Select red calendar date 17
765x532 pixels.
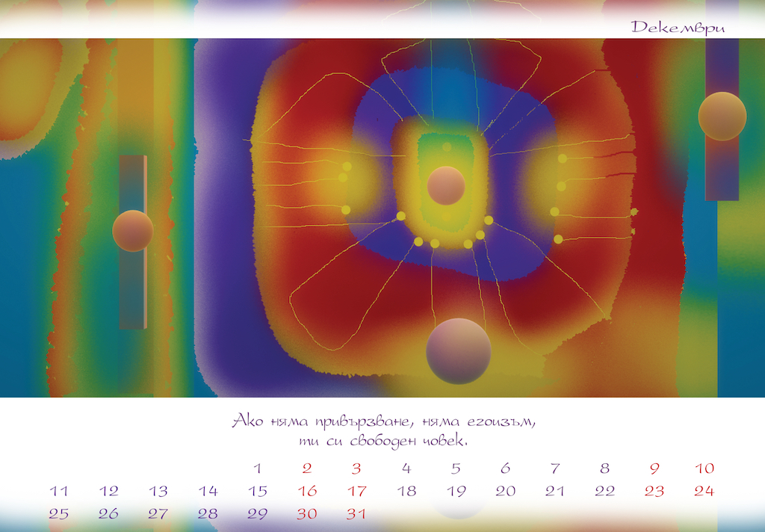coord(356,491)
